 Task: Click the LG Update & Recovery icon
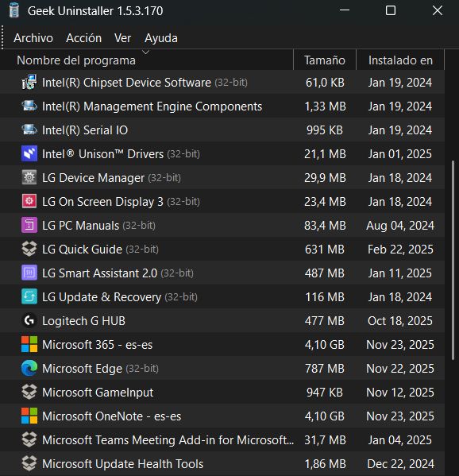[x=29, y=296]
